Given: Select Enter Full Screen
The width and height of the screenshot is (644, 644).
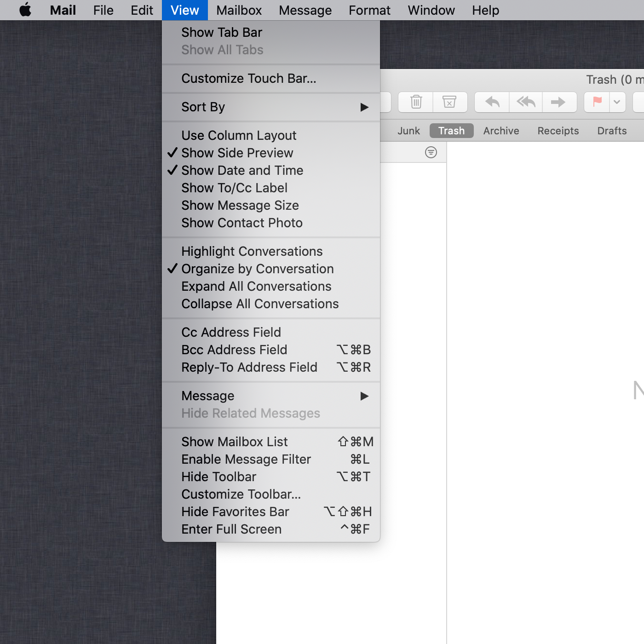Looking at the screenshot, I should [271, 529].
